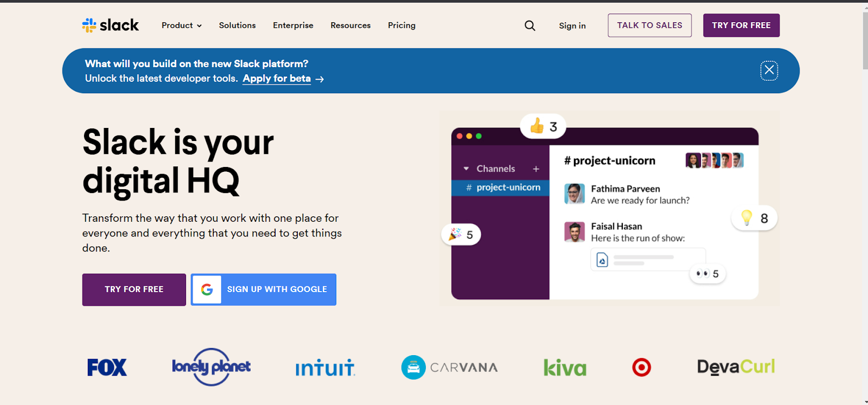Click Try for Free in the header
868x405 pixels.
tap(742, 25)
